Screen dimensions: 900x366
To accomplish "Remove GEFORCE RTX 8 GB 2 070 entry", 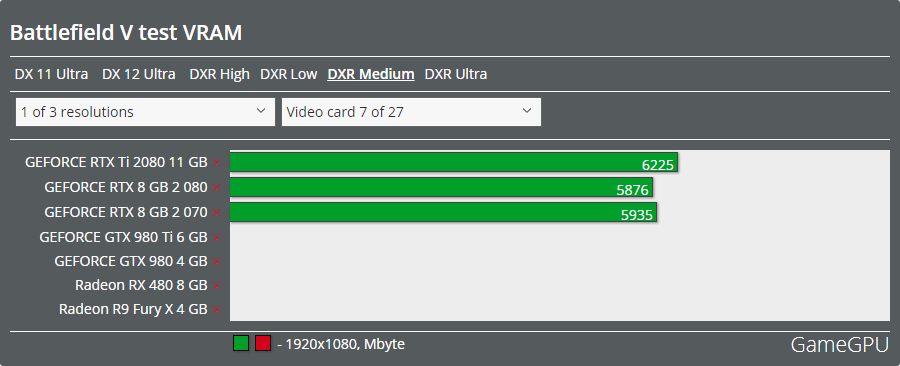I will [x=216, y=213].
